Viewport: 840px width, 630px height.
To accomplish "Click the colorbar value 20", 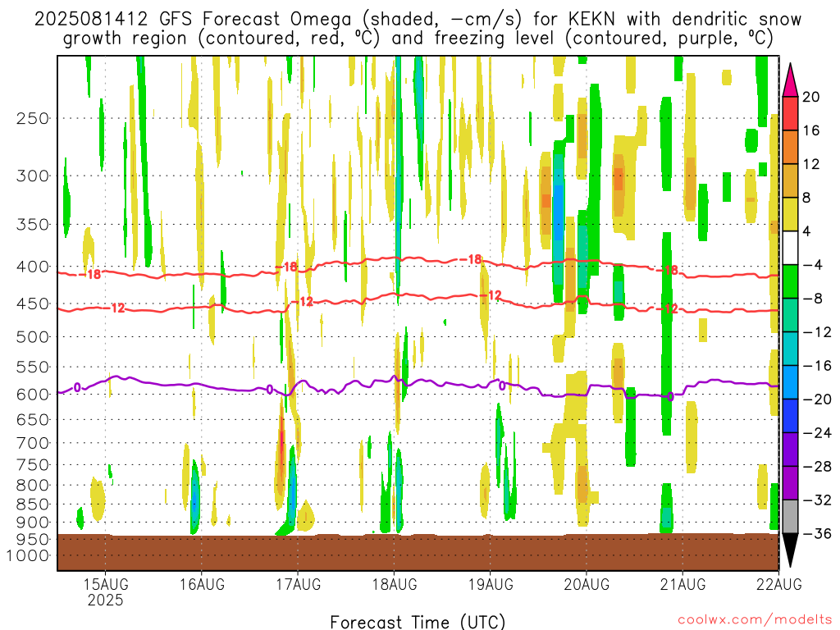I will 811,97.
